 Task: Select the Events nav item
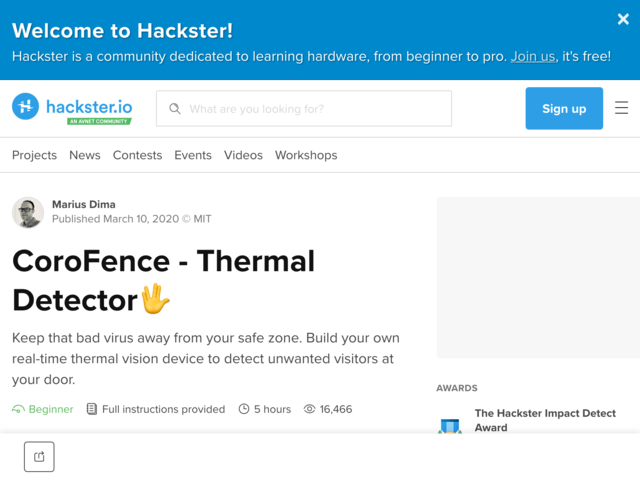pos(193,155)
